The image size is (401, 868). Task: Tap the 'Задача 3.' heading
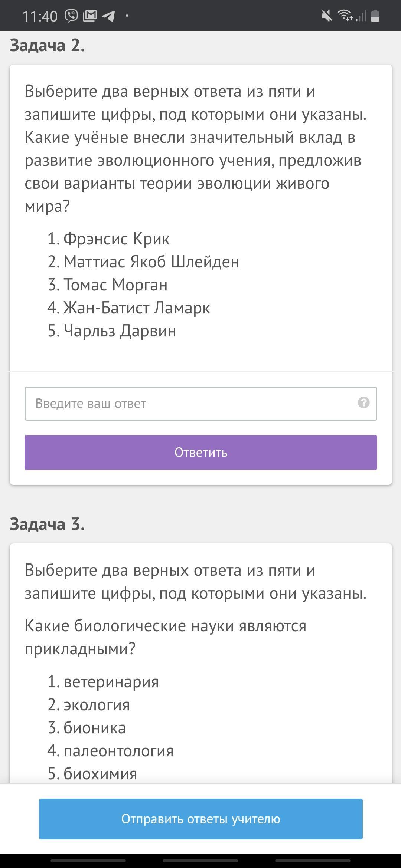coord(48,524)
